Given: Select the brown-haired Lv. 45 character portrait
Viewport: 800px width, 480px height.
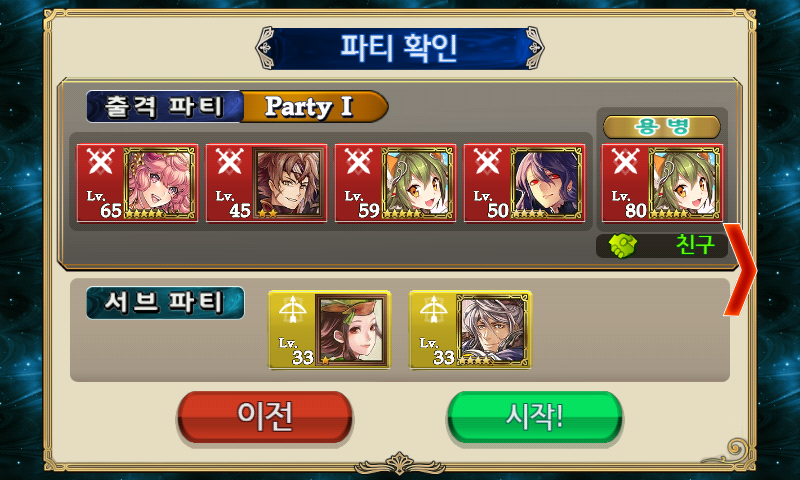Looking at the screenshot, I should tap(289, 183).
